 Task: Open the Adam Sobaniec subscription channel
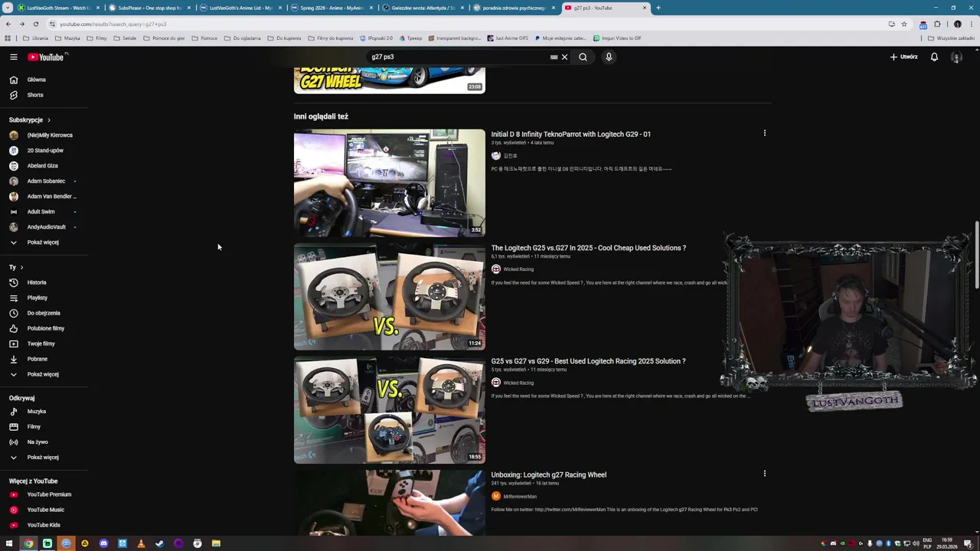click(x=44, y=181)
